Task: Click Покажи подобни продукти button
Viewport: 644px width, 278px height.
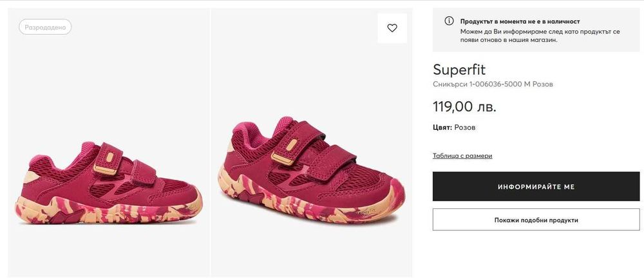Action: (x=536, y=220)
